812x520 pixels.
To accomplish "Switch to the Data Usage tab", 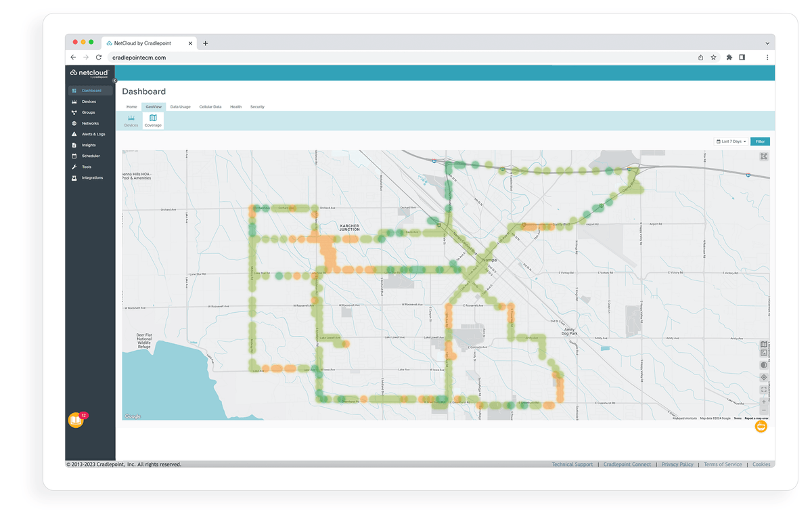I will (180, 107).
